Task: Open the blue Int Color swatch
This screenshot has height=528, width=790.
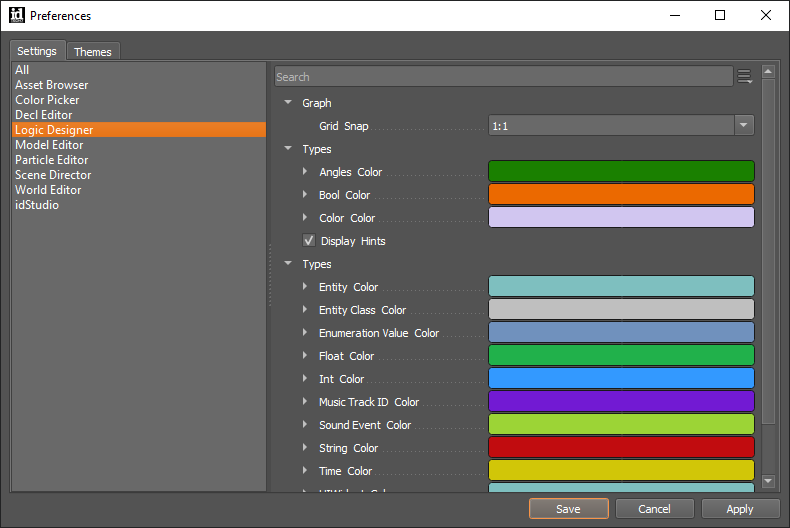Action: point(621,378)
